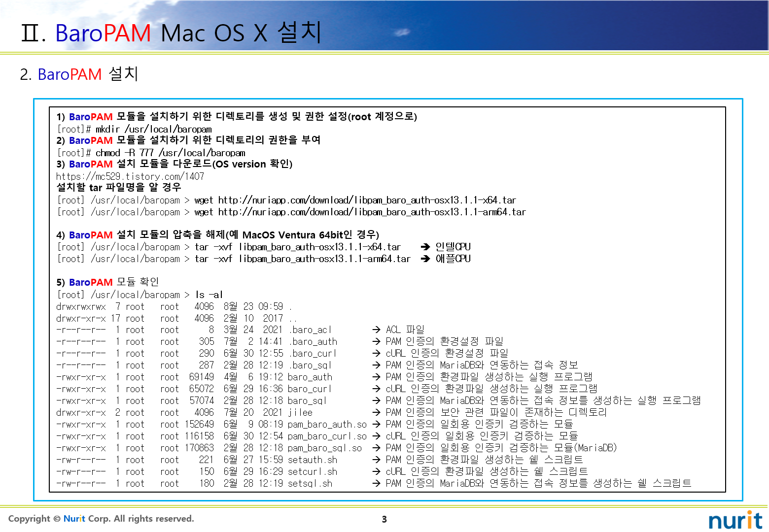
Task: Click the 'baro_sql' executable file name
Action: tap(307, 400)
